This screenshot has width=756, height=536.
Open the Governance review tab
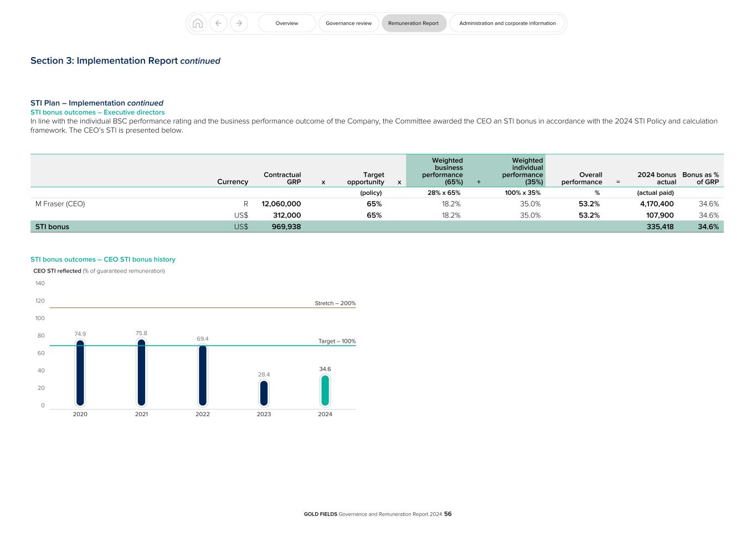point(348,23)
